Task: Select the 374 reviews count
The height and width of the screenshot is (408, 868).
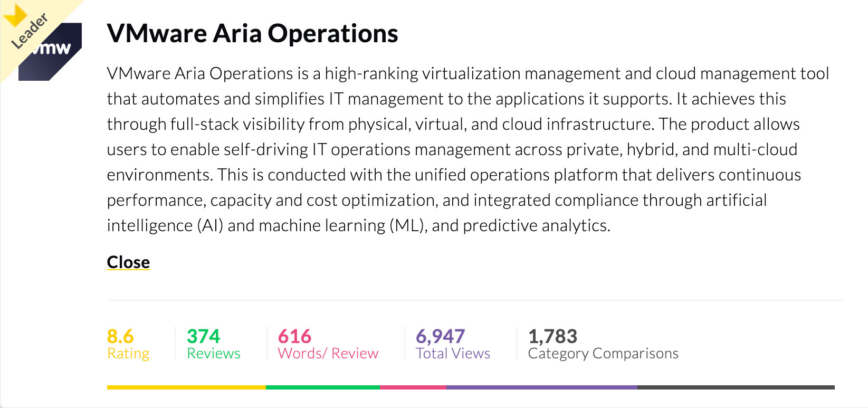Action: 203,336
